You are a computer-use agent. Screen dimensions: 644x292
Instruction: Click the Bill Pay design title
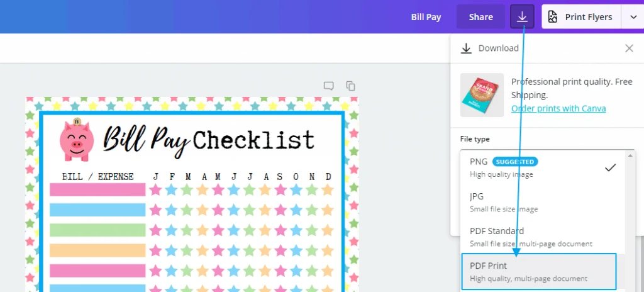(426, 17)
